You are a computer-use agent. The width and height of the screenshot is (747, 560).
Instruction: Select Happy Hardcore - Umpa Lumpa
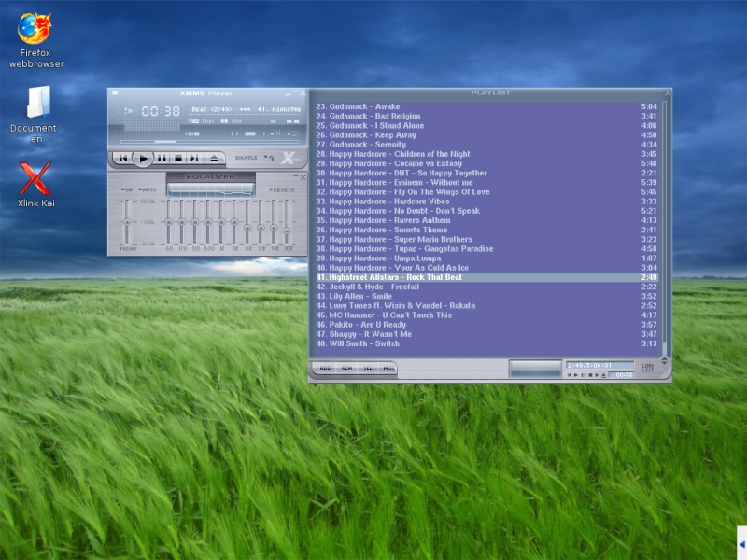(486, 259)
